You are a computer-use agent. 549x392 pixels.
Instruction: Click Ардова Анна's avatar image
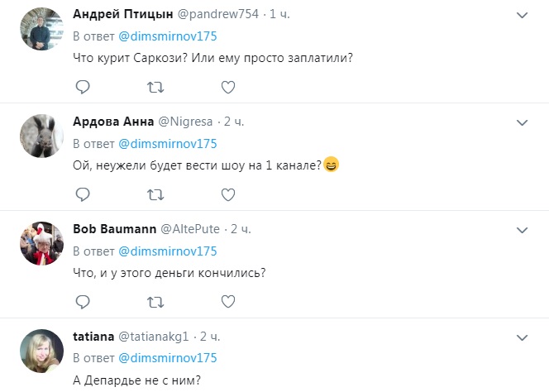42,136
